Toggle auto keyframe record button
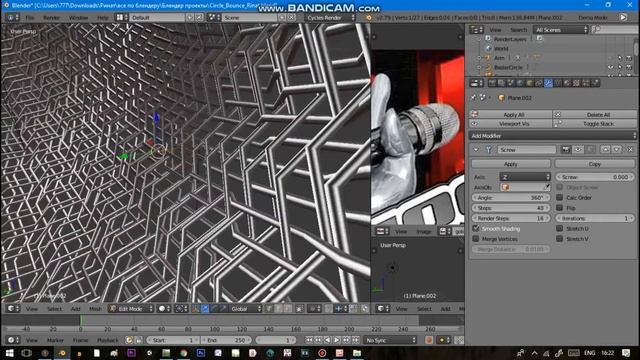Viewport: 640px width, 360px height. (429, 340)
